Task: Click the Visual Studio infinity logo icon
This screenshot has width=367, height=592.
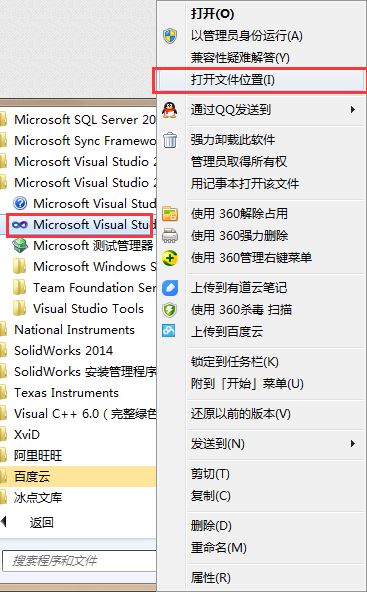Action: pyautogui.click(x=20, y=225)
